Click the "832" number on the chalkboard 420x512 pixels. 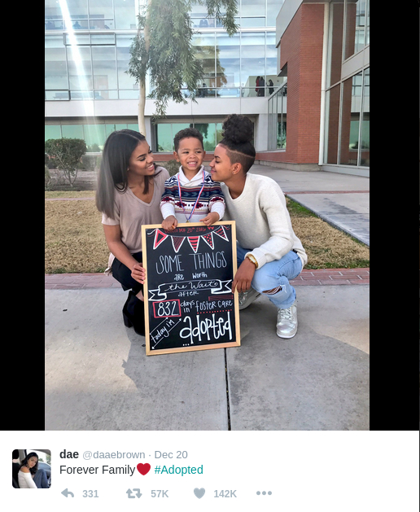tap(167, 309)
